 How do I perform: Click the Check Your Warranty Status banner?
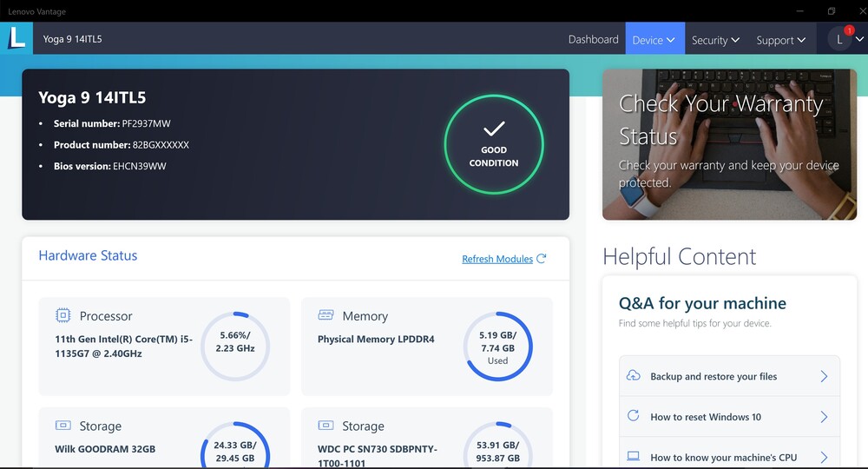click(x=729, y=144)
